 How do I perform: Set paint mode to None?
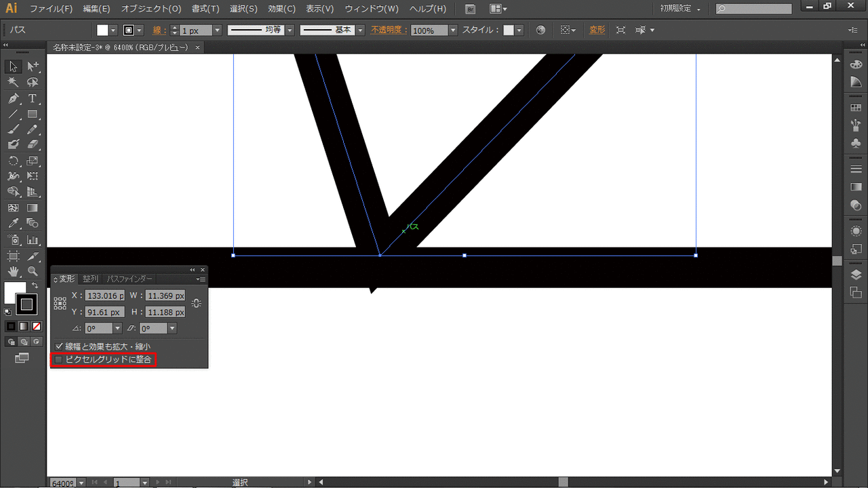click(x=37, y=327)
